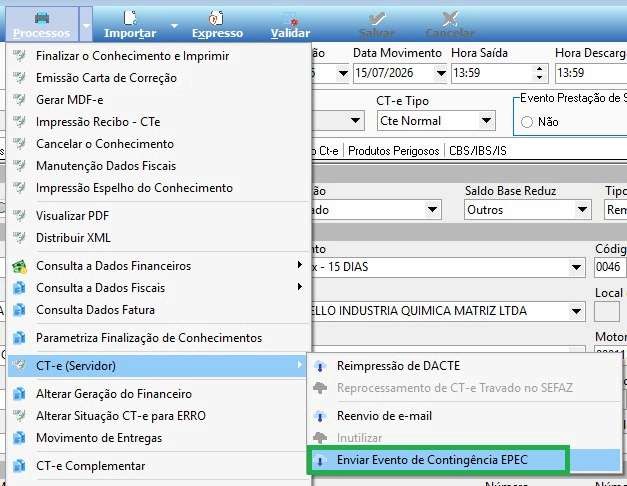Click the Código field showing 0046
Viewport: 627px width, 486px height.
[610, 267]
